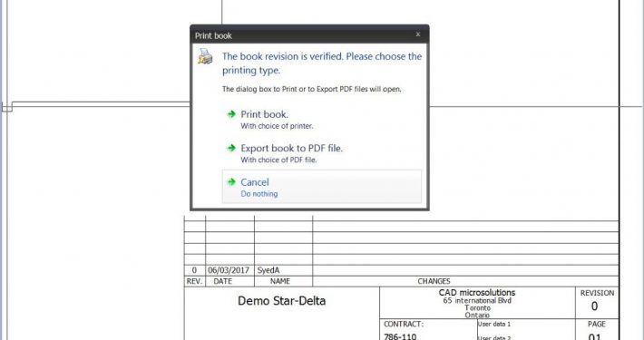Image resolution: width=644 pixels, height=340 pixels.
Task: Click the 'PAGE' label in title block
Action: pos(597,324)
